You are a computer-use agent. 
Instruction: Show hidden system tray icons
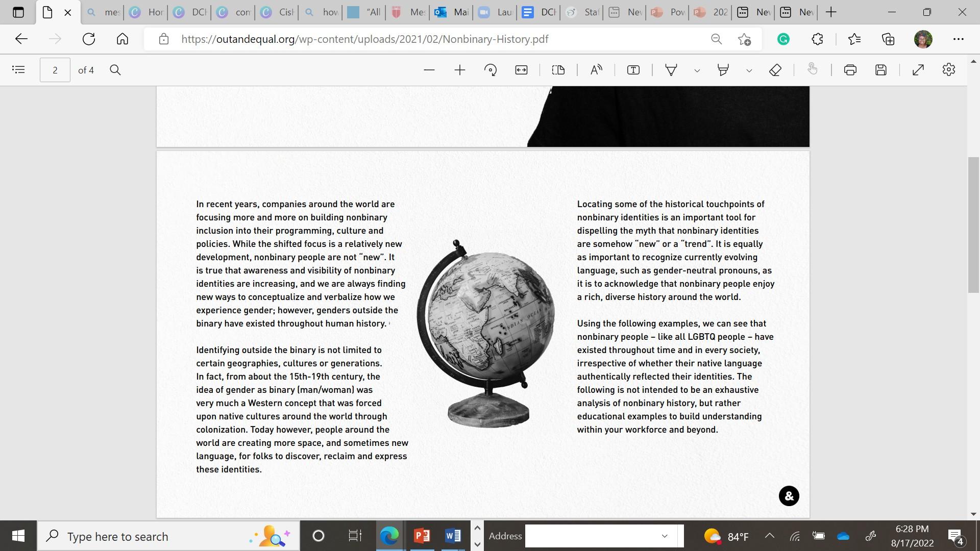(x=770, y=536)
